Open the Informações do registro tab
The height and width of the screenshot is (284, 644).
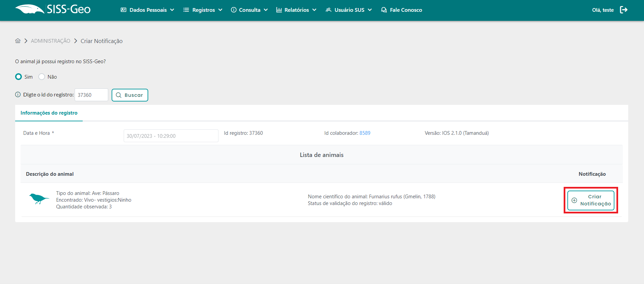pyautogui.click(x=49, y=113)
